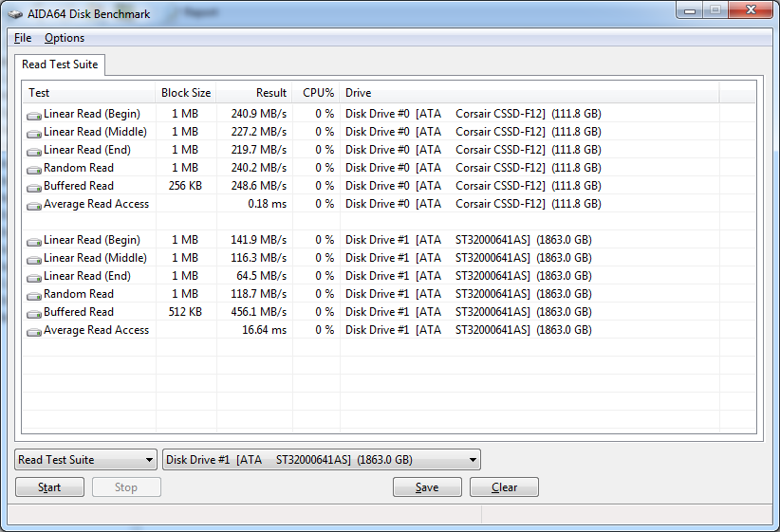Select the 116.3 MB/s result value
Viewport: 780px width, 532px height.
[259, 258]
